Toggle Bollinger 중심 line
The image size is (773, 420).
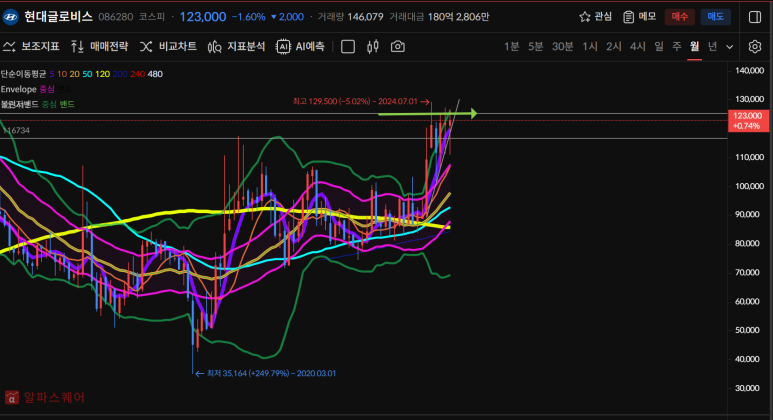click(x=49, y=105)
